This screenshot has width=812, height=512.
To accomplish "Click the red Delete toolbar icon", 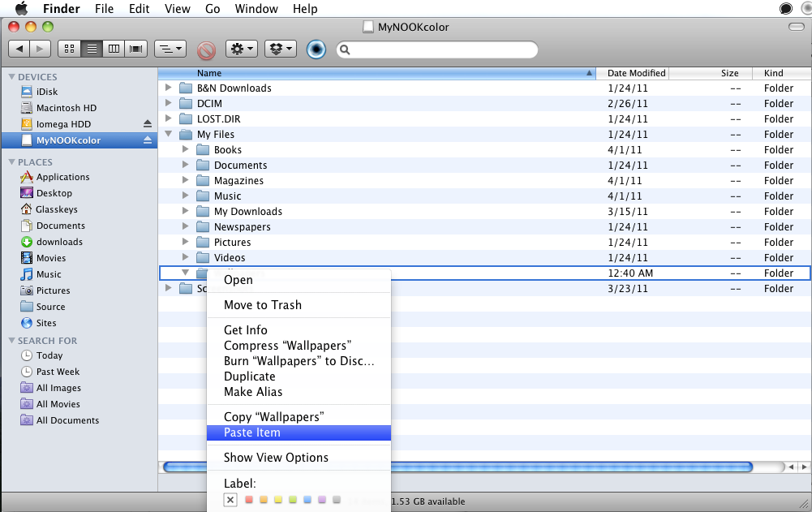I will point(206,49).
